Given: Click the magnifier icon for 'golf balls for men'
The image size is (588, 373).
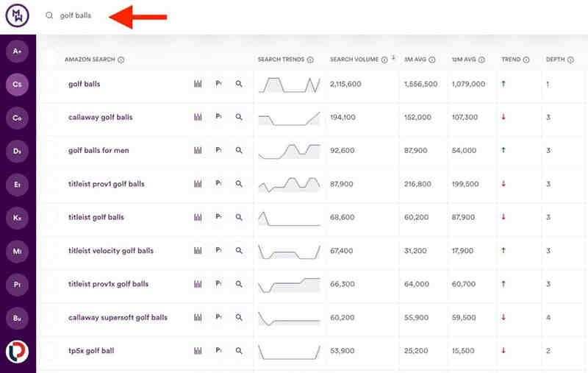Looking at the screenshot, I should [239, 150].
